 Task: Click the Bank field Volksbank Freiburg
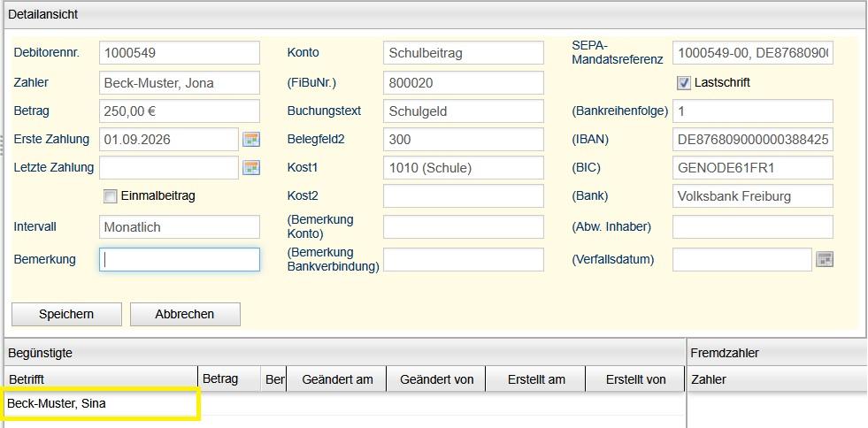click(x=753, y=195)
